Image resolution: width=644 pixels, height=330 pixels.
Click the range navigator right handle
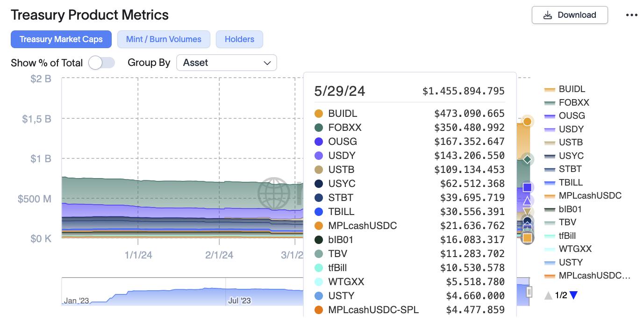(x=529, y=292)
